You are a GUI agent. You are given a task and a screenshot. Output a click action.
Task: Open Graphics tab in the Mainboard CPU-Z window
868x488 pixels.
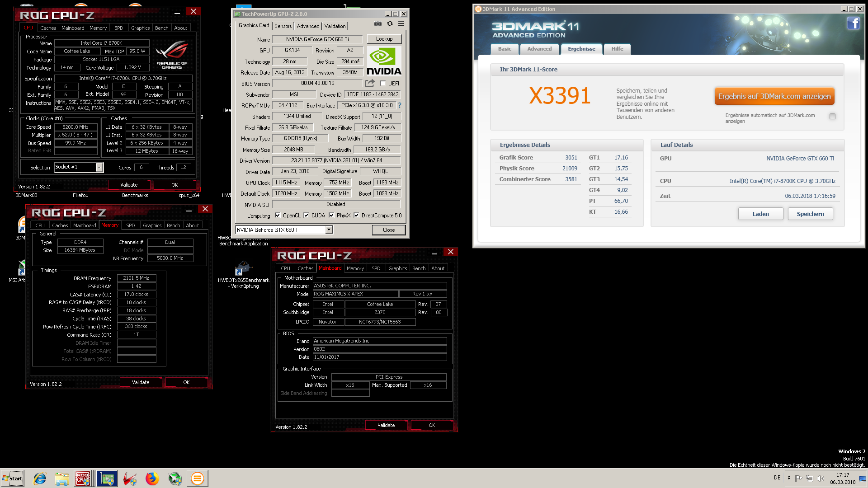398,268
